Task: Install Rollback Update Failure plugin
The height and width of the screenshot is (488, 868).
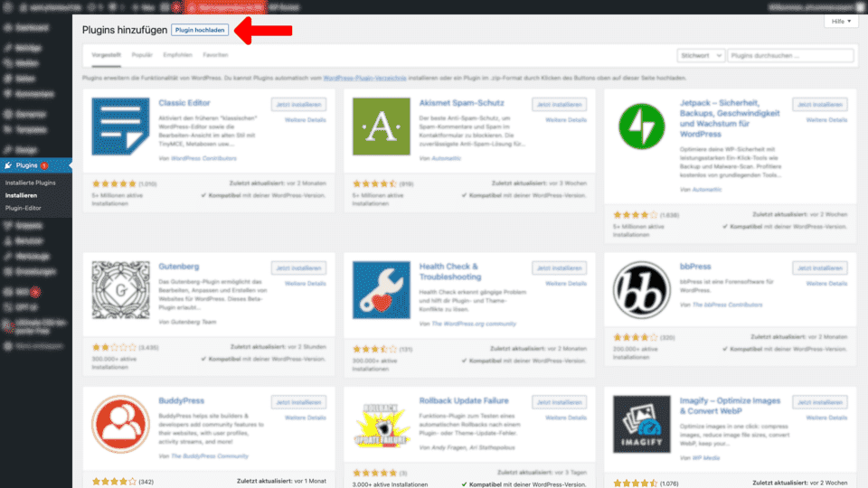Action: [559, 402]
